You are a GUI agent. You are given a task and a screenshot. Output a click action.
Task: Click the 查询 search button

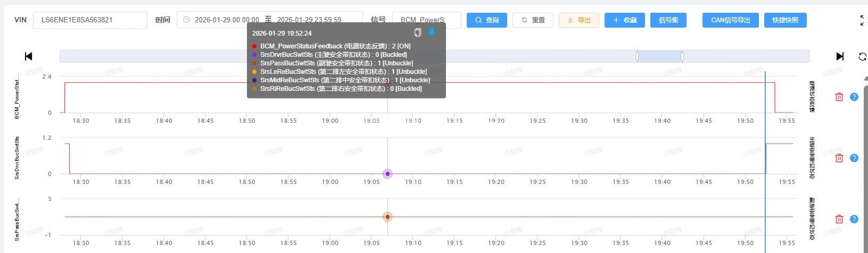point(486,20)
